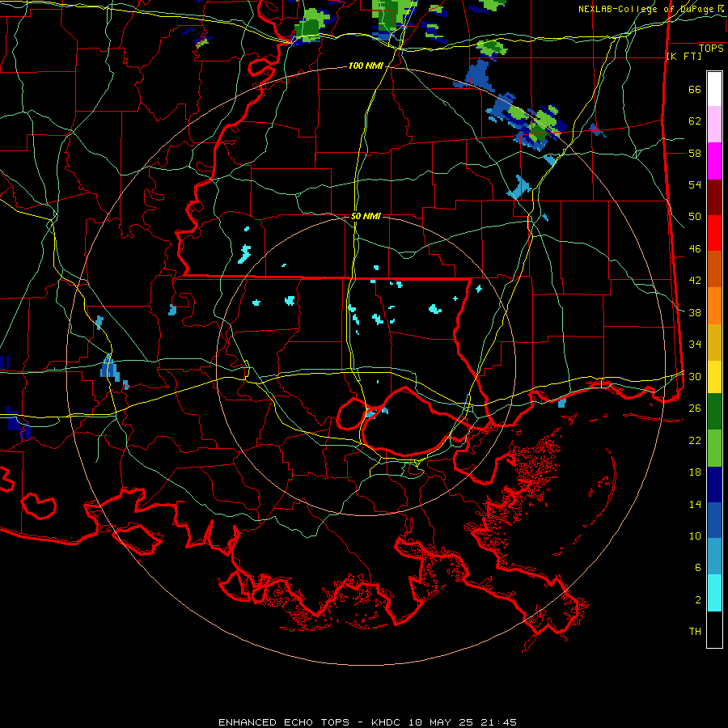Click the 26 value on the scale
This screenshot has width=728, height=728.
click(x=695, y=408)
